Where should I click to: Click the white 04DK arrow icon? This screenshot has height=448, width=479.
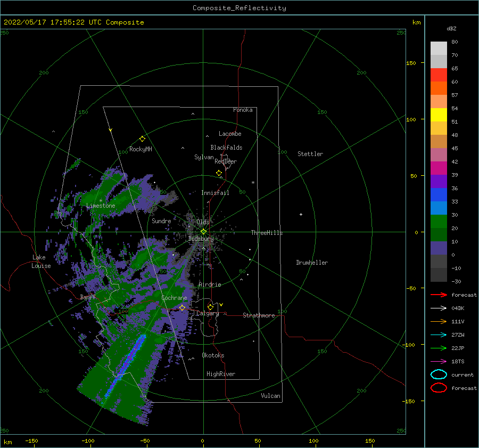[439, 308]
